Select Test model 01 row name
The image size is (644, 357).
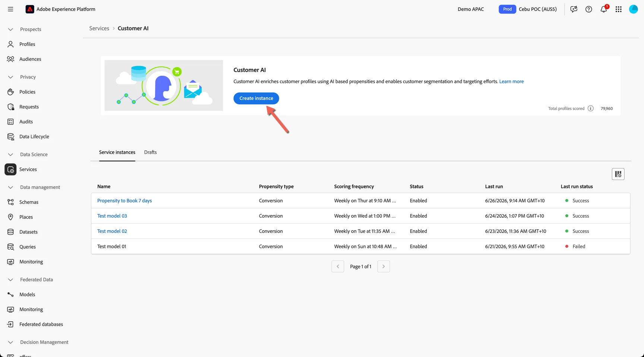point(111,247)
